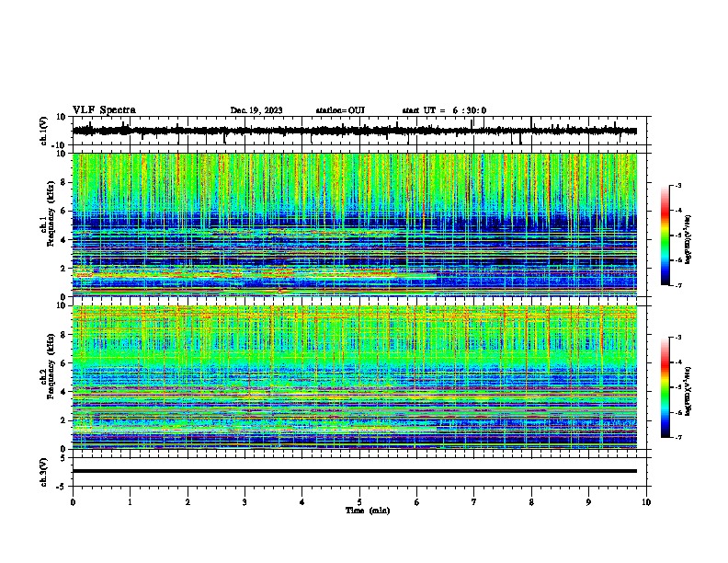The width and height of the screenshot is (728, 563).
Task: Click the "4" tick on the Time axis
Action: 302,502
